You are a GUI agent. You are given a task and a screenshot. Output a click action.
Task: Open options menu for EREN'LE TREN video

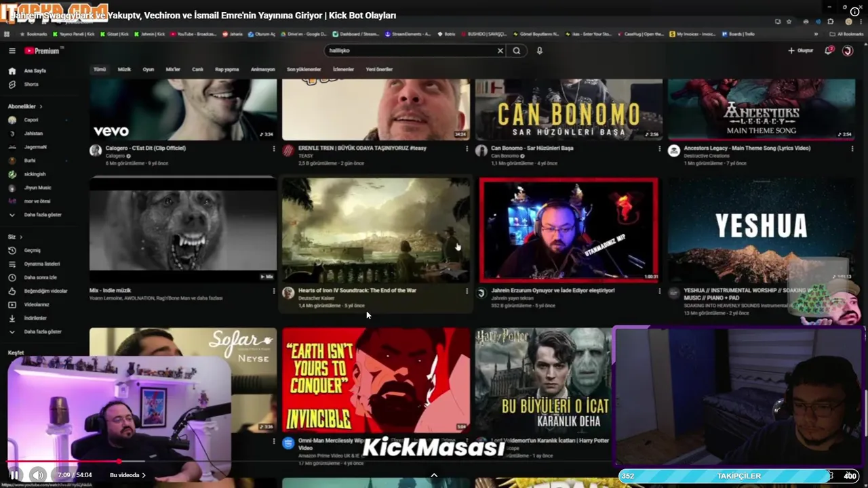(467, 148)
